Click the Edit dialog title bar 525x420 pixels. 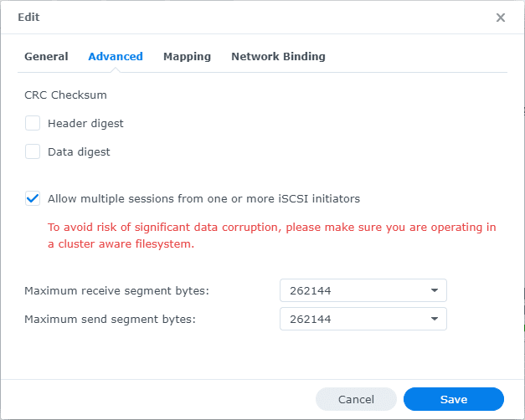coord(251,18)
